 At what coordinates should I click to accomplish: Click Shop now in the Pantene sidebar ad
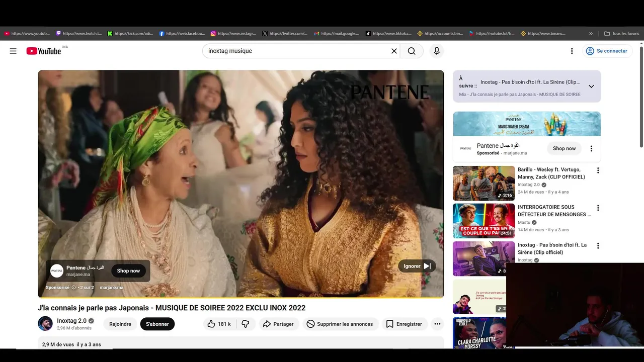coord(564,148)
